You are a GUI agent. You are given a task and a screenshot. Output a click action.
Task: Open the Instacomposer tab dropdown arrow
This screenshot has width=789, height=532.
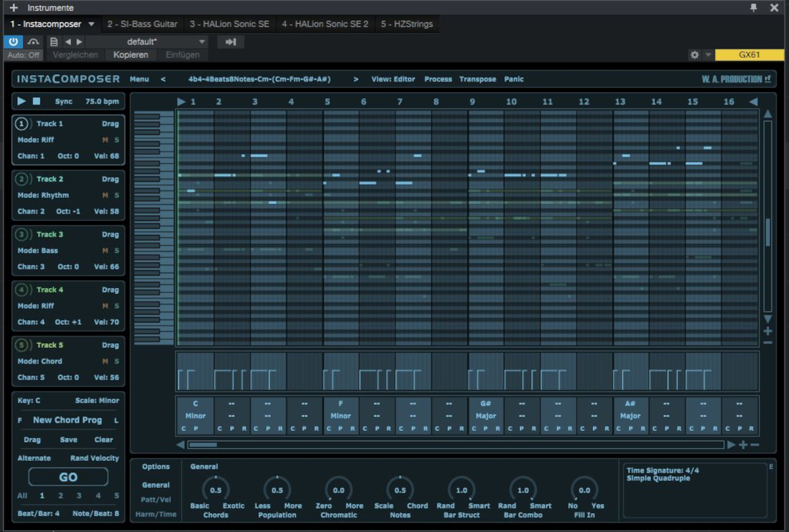[x=91, y=24]
